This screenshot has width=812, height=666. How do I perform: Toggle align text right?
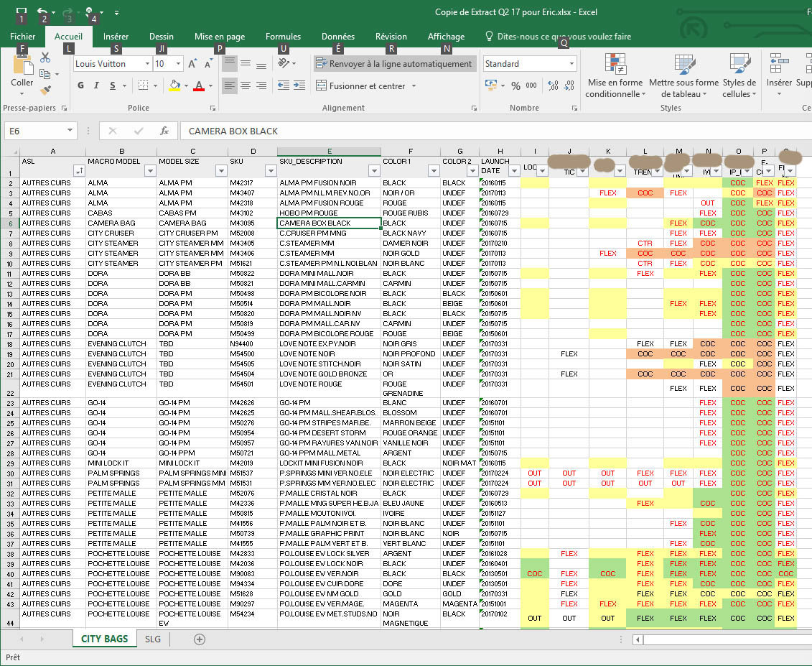pos(261,85)
